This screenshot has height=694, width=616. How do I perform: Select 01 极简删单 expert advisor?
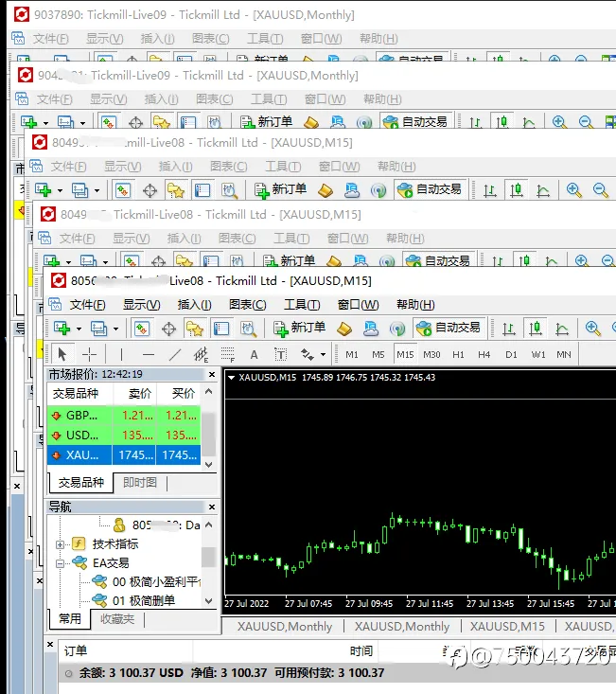[144, 600]
